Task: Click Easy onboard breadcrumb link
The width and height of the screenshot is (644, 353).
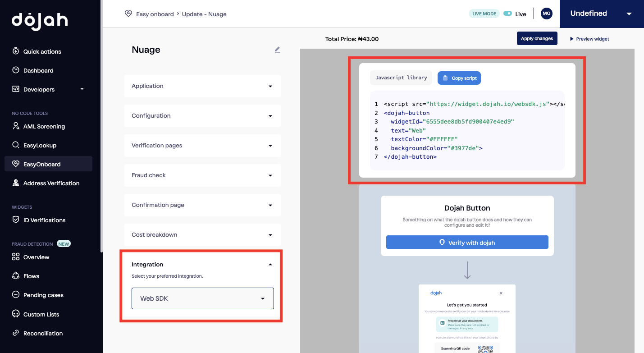Action: (x=155, y=14)
